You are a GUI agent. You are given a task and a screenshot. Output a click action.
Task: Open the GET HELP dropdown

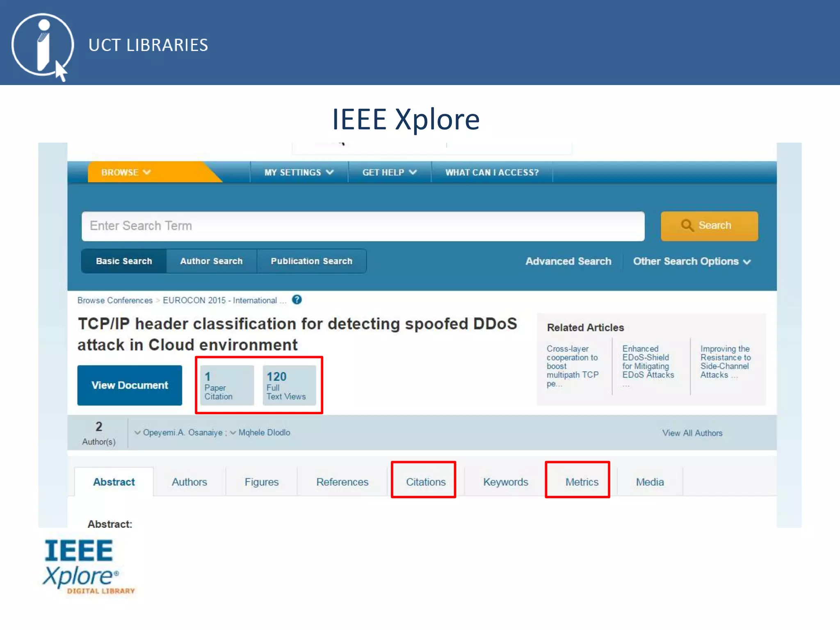pos(389,172)
